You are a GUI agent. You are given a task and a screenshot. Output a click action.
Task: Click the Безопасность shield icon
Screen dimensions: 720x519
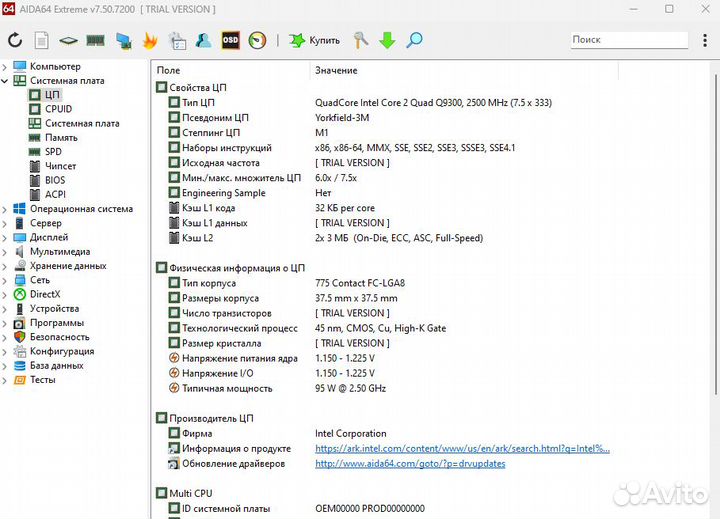pyautogui.click(x=20, y=337)
